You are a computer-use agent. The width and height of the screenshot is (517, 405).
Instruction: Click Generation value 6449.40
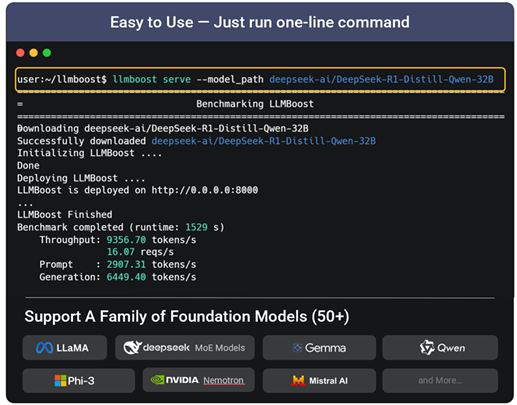(x=126, y=277)
